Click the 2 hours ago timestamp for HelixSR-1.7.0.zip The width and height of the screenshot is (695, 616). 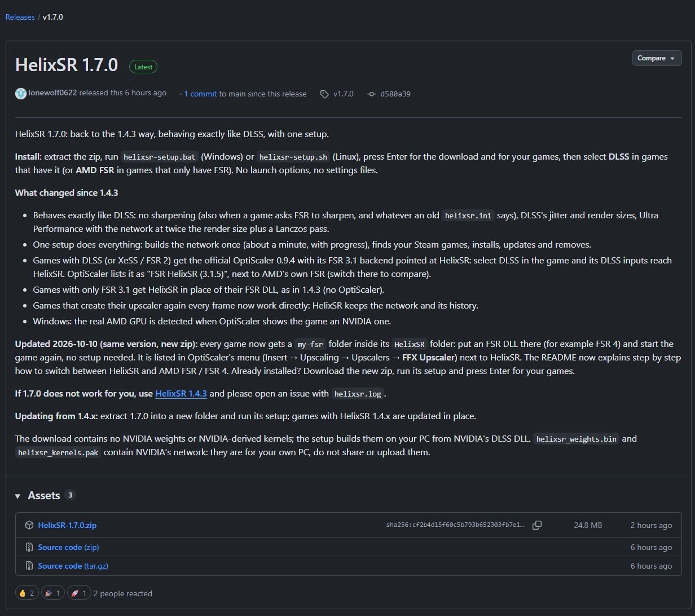[x=651, y=525]
